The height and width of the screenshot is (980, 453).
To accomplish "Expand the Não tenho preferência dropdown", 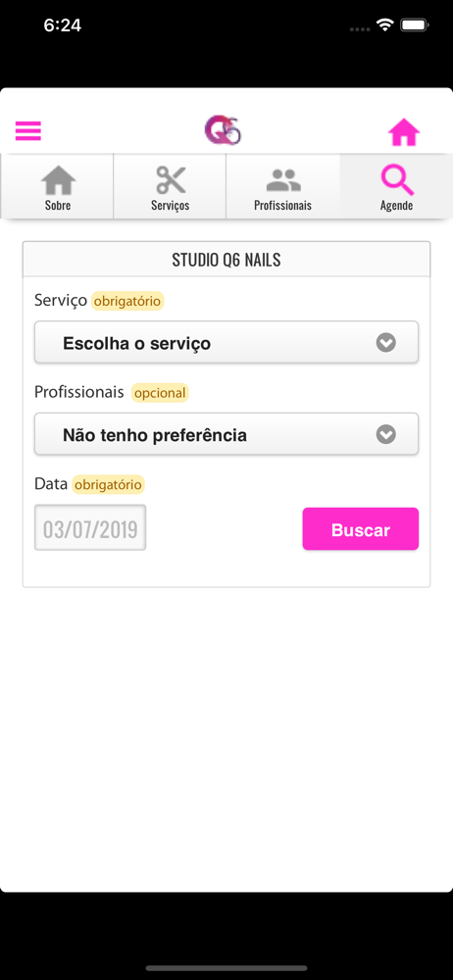I will tap(226, 434).
